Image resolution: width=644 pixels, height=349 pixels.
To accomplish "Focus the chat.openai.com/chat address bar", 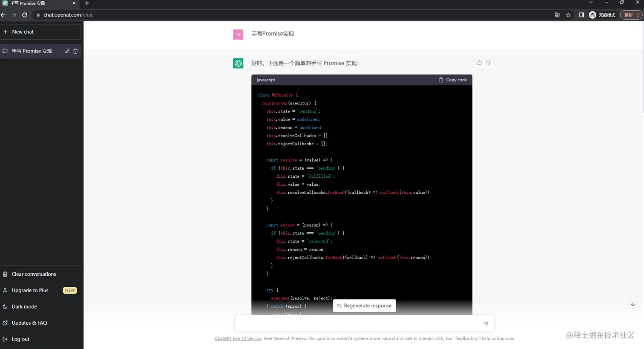I will pyautogui.click(x=294, y=15).
